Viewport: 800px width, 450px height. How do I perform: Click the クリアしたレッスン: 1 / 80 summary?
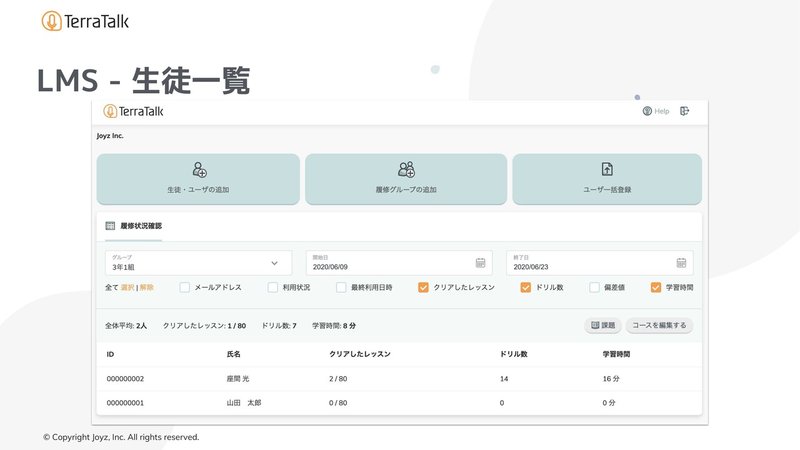point(204,326)
